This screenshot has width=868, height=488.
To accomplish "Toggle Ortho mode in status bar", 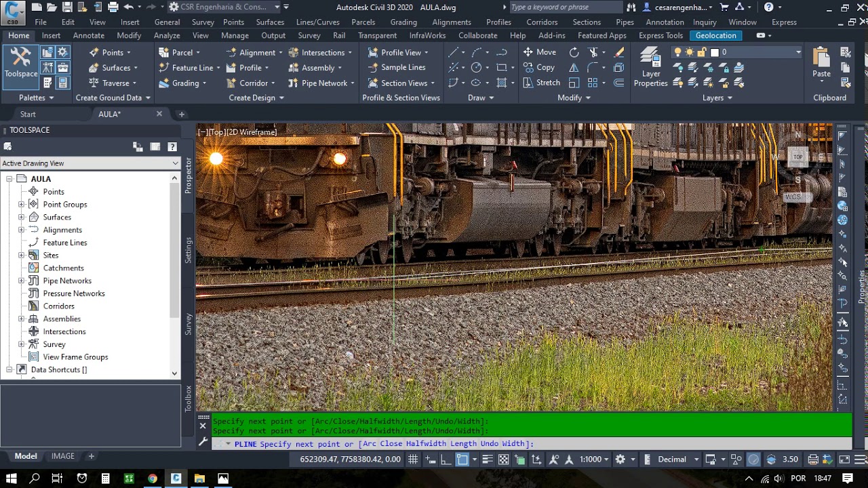I will tap(446, 459).
